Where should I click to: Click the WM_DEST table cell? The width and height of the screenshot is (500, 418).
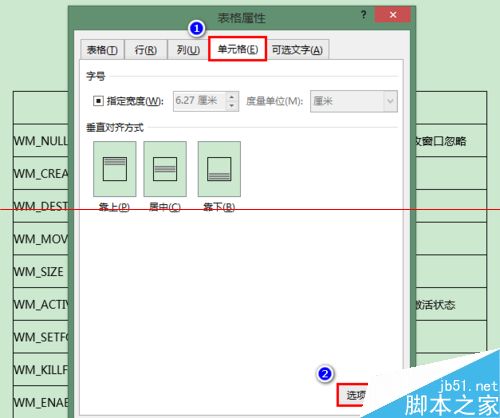coord(41,206)
